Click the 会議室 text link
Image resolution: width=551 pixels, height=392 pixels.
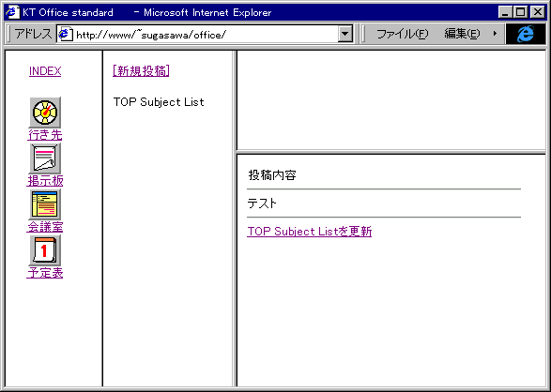(x=45, y=227)
